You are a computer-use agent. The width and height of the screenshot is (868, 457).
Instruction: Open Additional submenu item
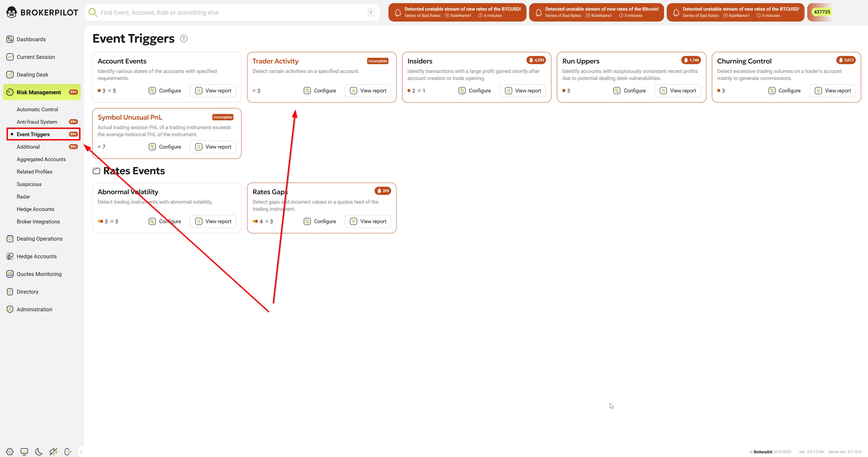pyautogui.click(x=28, y=147)
